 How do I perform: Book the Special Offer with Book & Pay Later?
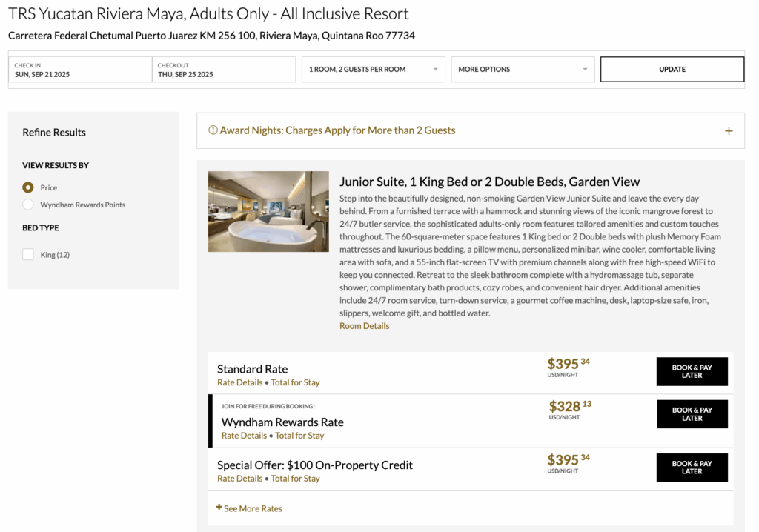click(x=692, y=468)
